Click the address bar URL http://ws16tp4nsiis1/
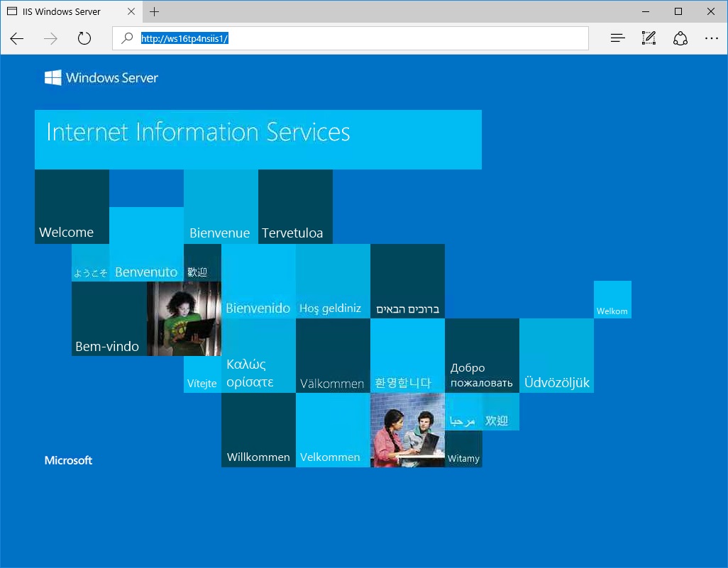This screenshot has height=568, width=728. pyautogui.click(x=184, y=38)
